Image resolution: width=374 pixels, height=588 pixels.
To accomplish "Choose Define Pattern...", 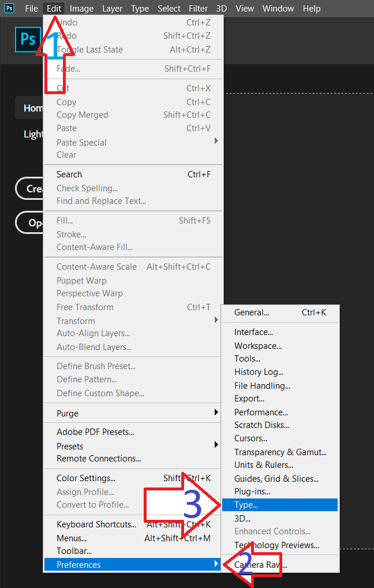I will pyautogui.click(x=133, y=379).
